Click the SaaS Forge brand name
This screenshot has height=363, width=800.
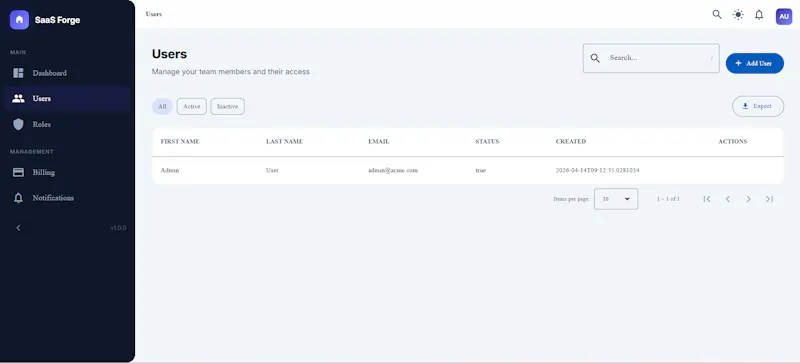(57, 20)
